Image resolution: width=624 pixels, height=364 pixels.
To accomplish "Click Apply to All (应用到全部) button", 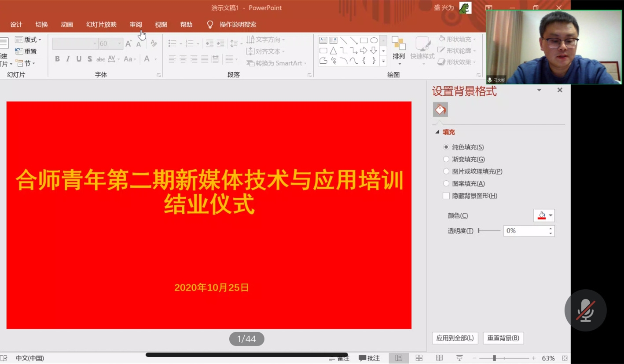I will 455,338.
